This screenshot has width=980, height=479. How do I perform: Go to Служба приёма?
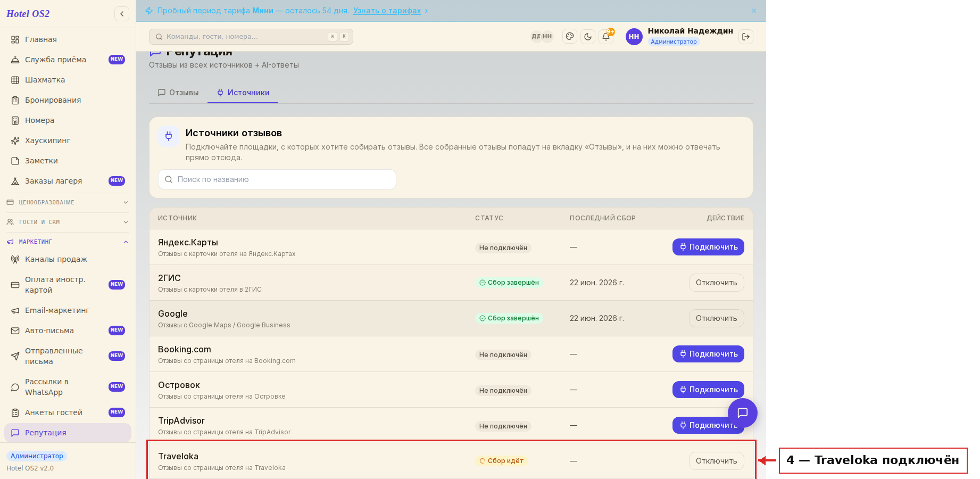[x=68, y=60]
